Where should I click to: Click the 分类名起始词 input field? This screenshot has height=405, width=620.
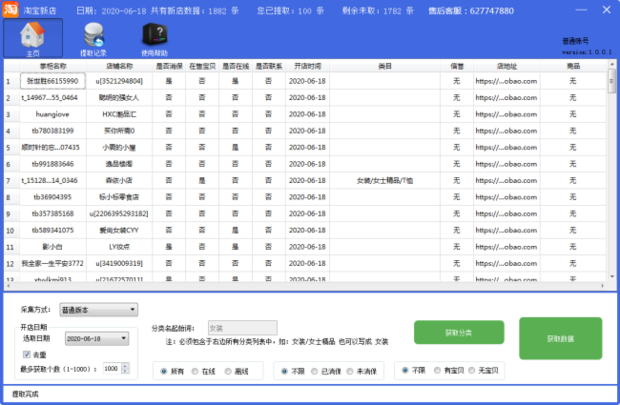point(242,328)
